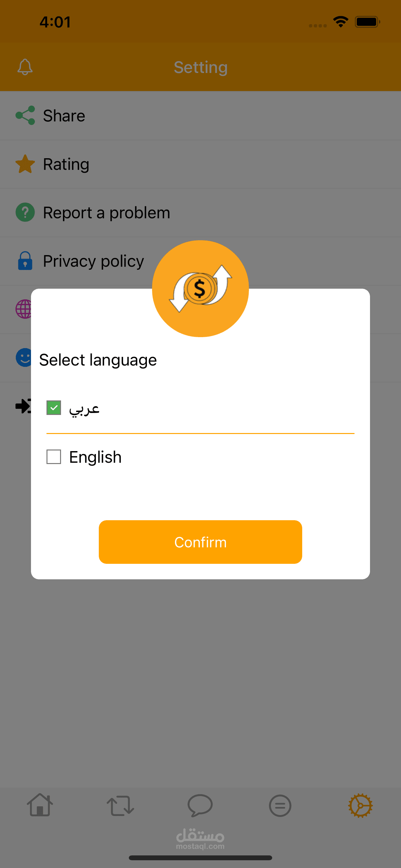
Task: Click the currency exchange logo
Action: (x=200, y=288)
